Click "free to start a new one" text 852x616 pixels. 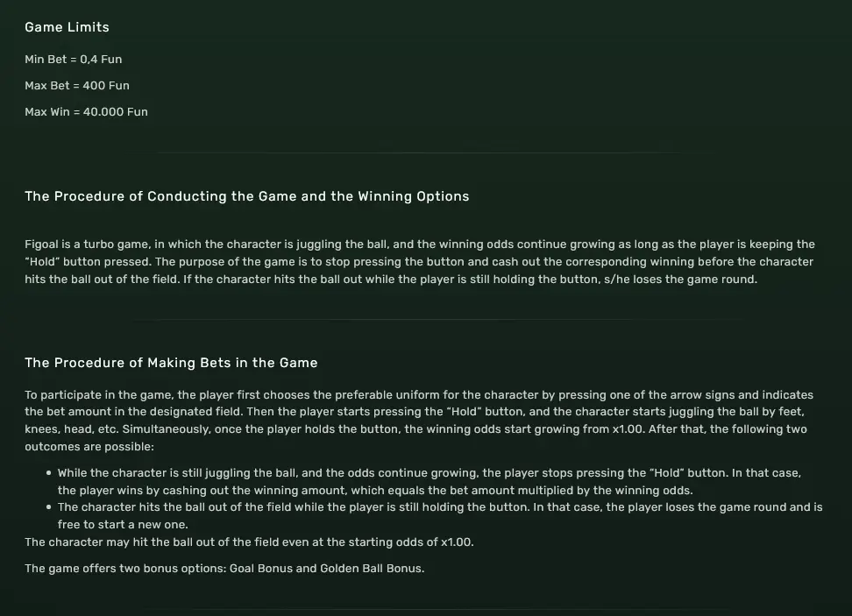(123, 525)
